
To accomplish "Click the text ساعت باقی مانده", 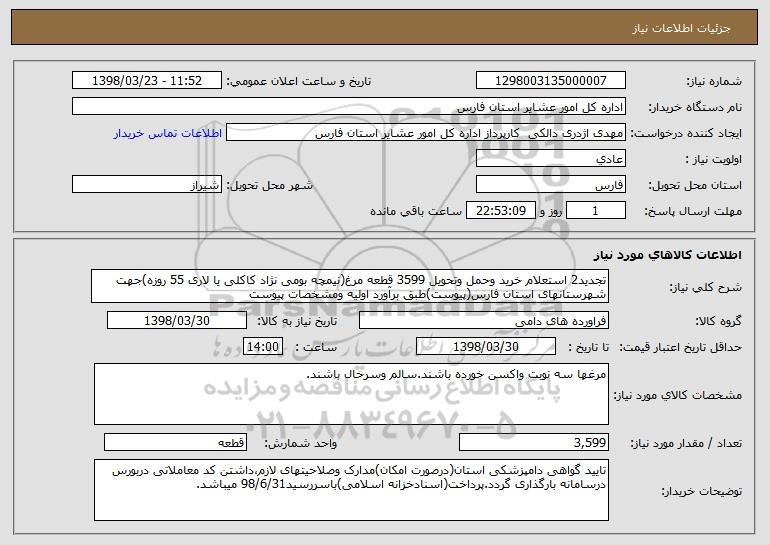I will (415, 211).
